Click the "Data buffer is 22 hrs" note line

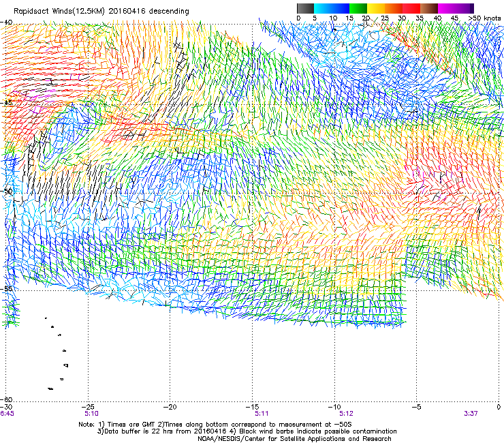247,431
